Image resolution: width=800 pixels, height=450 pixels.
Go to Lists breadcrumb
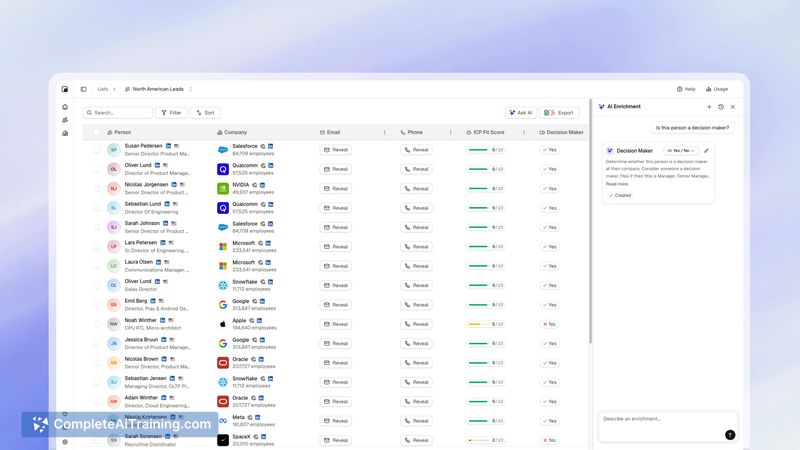pyautogui.click(x=103, y=89)
